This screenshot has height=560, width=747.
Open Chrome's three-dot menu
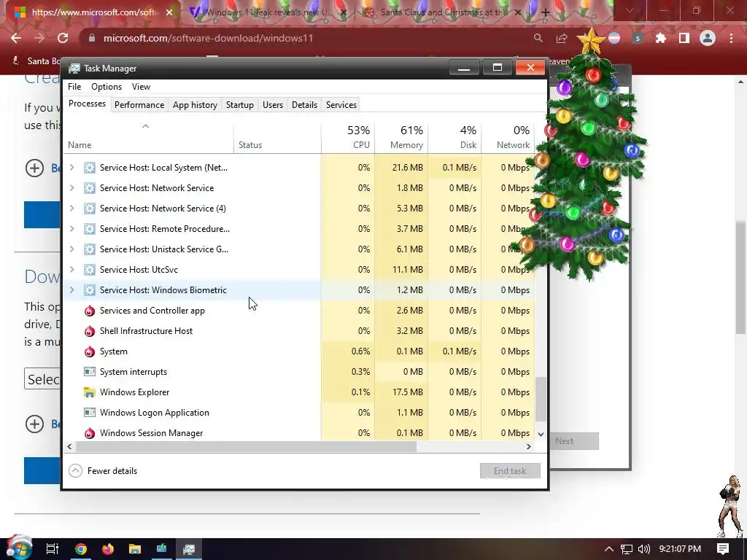coord(731,38)
